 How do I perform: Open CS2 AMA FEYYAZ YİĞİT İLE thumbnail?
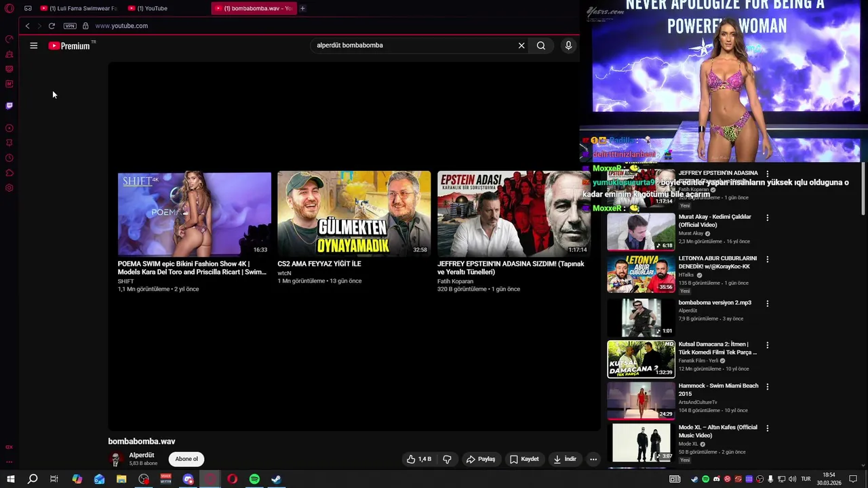click(x=353, y=214)
